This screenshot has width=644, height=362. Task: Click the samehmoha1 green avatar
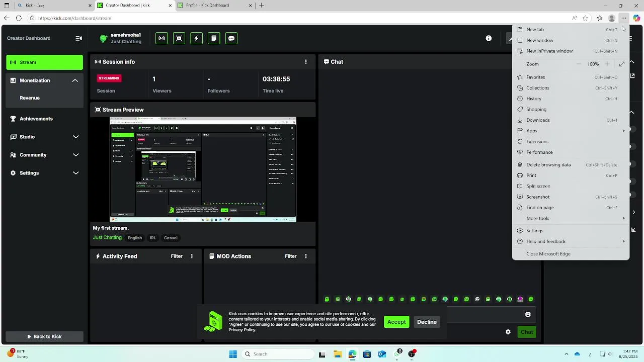click(103, 38)
